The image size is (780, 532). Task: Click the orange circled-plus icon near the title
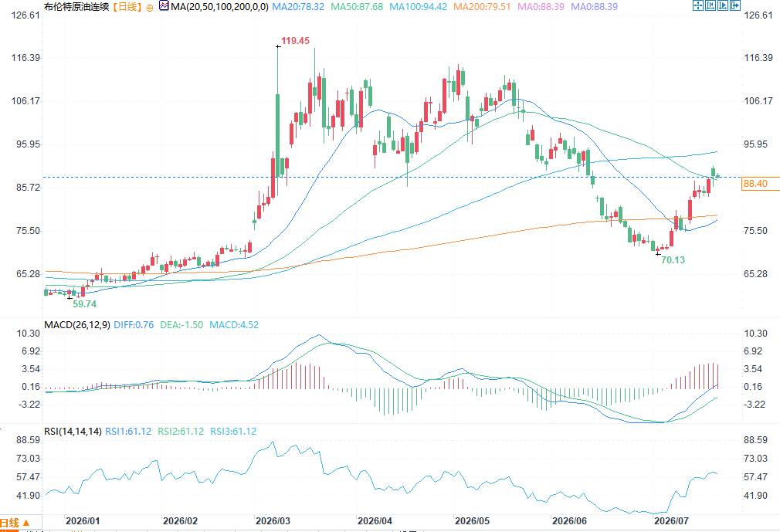pos(150,8)
